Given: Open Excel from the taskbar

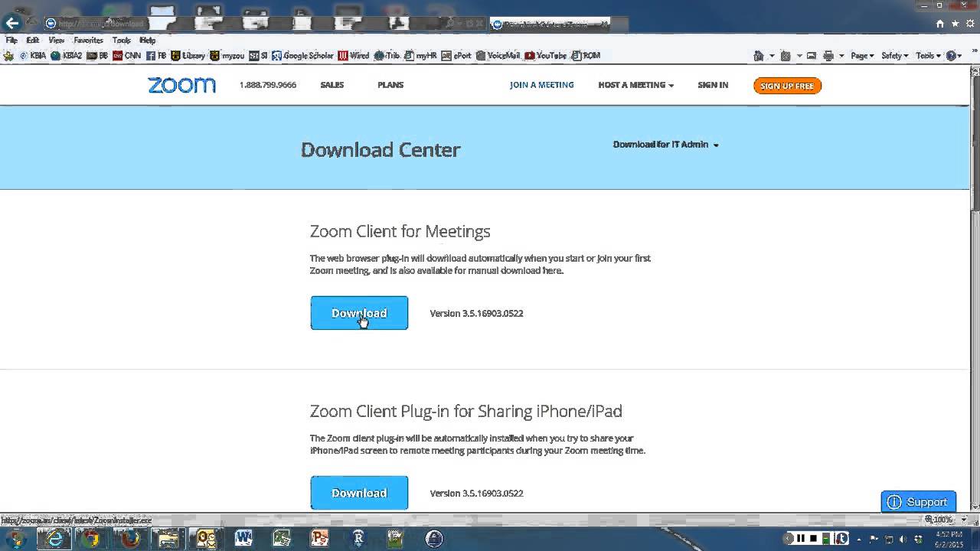Looking at the screenshot, I should click(282, 539).
